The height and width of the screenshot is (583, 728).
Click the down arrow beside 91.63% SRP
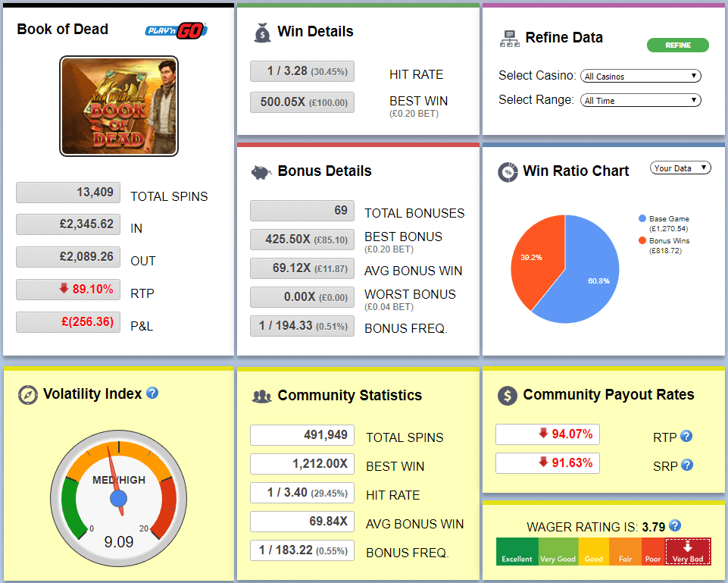click(x=543, y=462)
